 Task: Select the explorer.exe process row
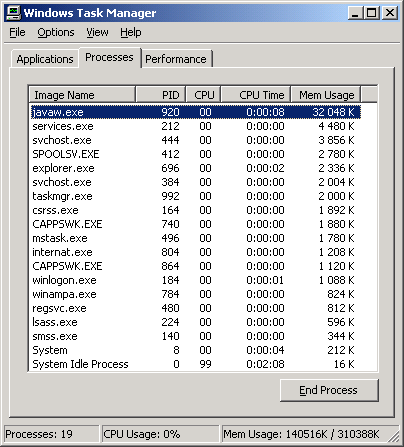[x=196, y=168]
